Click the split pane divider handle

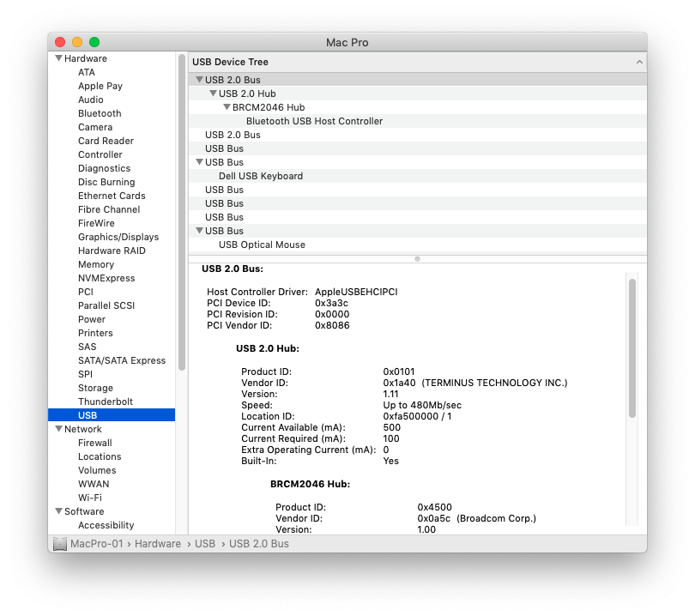[x=417, y=259]
